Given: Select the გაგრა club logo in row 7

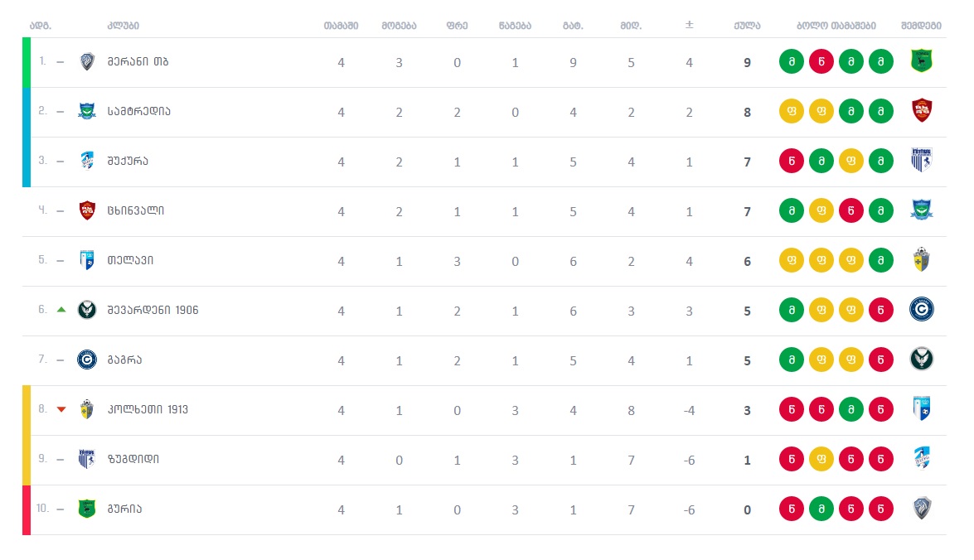Looking at the screenshot, I should pos(87,360).
